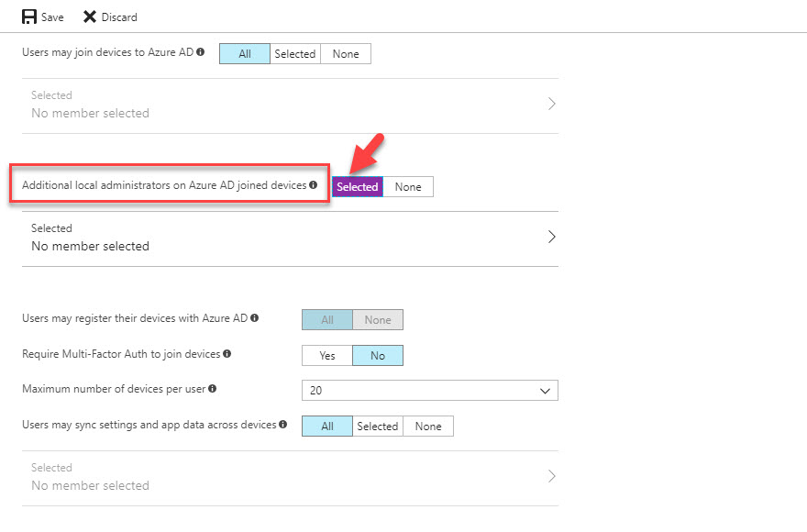Select Yes for Require Multi-Factor Auth
The image size is (807, 532).
(327, 355)
